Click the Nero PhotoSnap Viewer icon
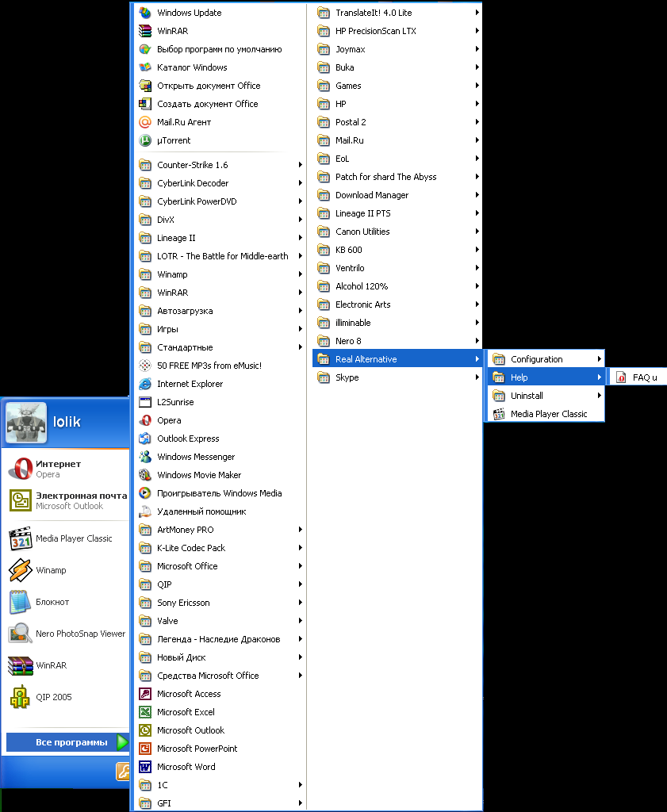Image resolution: width=667 pixels, height=812 pixels. (x=20, y=634)
